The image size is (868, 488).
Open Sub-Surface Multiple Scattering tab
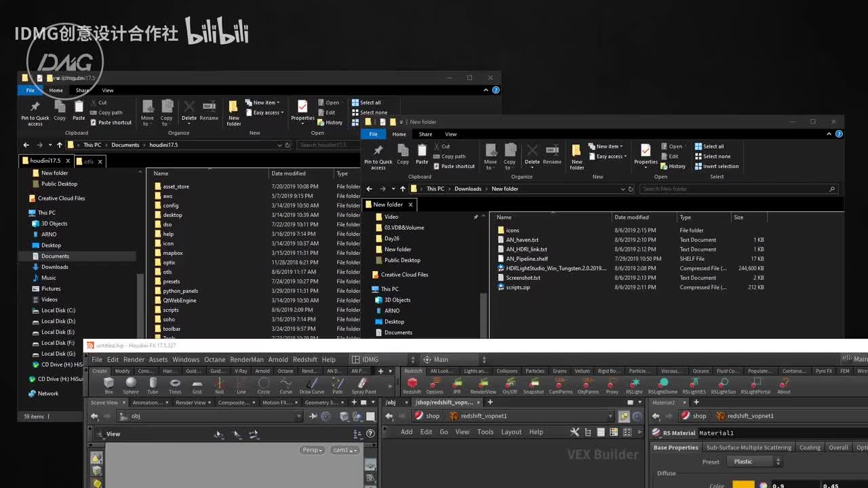pyautogui.click(x=749, y=447)
